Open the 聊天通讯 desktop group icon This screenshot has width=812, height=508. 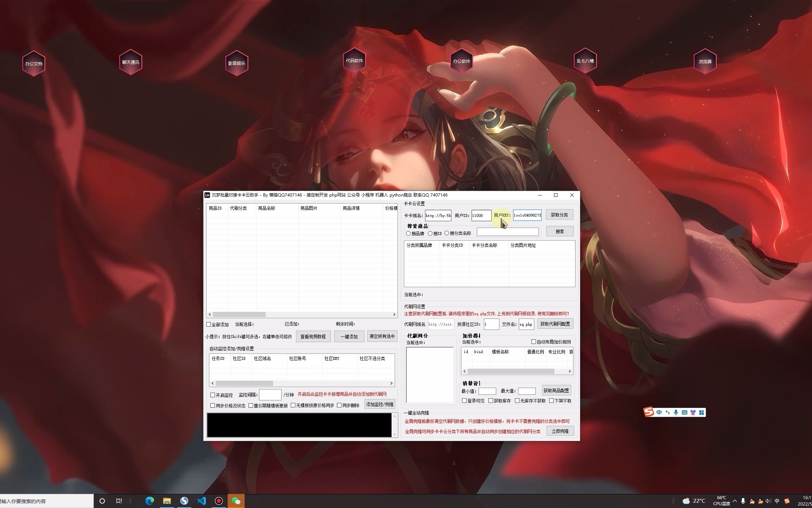click(x=130, y=62)
